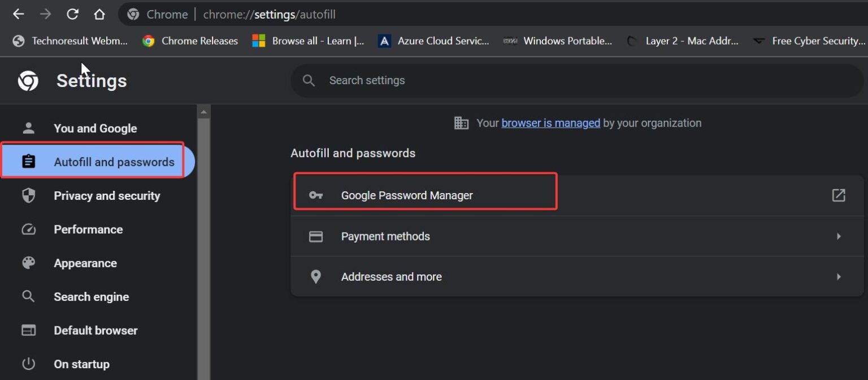Click the On startup power icon

(28, 364)
